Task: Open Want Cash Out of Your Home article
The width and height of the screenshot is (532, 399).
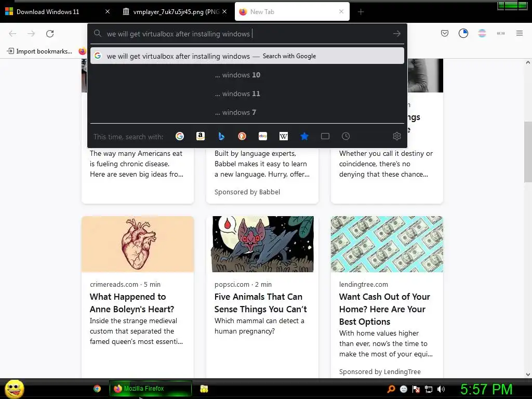Action: (384, 309)
